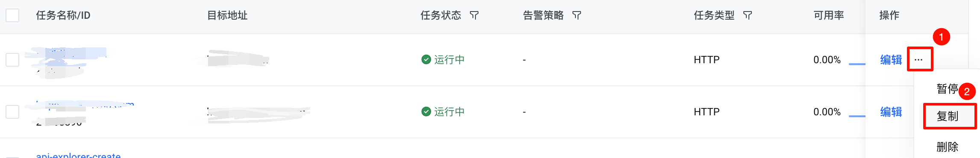Click 编辑 link in the first row

coord(891,60)
